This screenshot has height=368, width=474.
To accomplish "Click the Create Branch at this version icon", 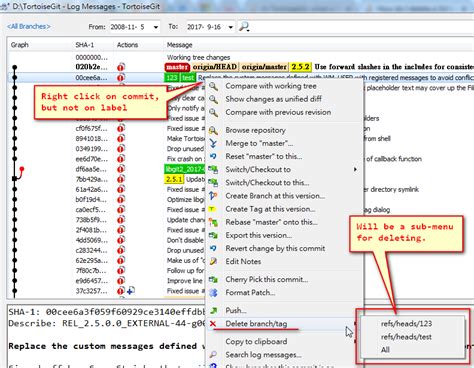I will pos(213,196).
